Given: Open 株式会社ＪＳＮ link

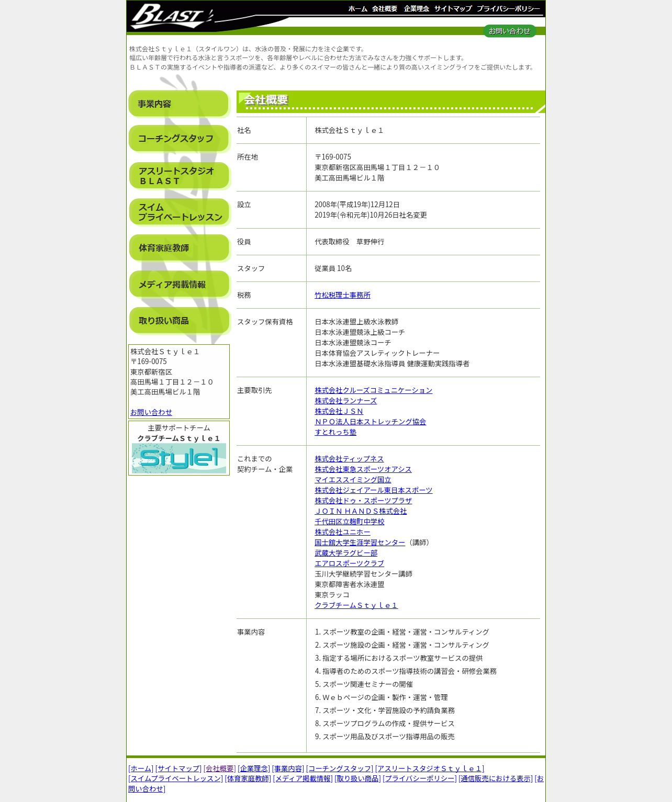Looking at the screenshot, I should [339, 411].
